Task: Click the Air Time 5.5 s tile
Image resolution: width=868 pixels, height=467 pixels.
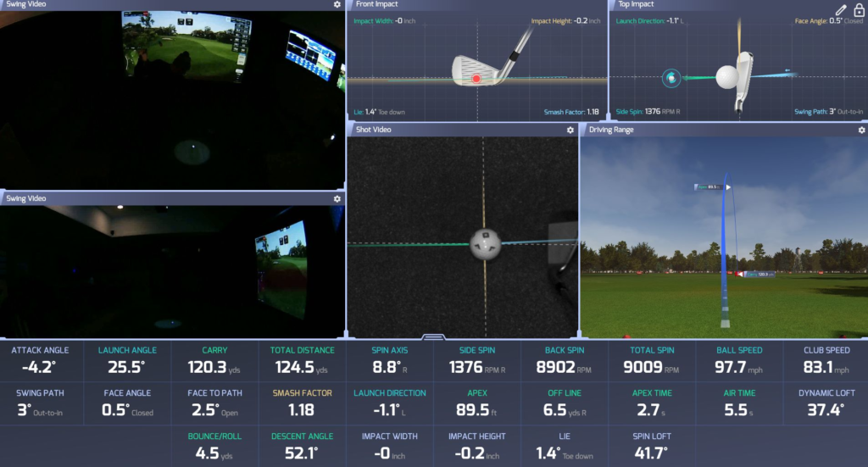Action: (x=739, y=403)
